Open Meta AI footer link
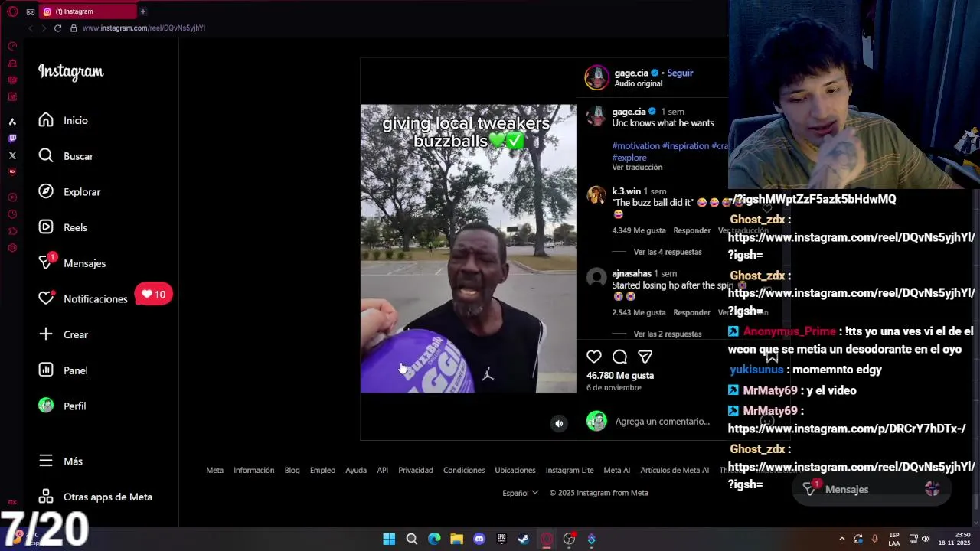 [x=617, y=470]
